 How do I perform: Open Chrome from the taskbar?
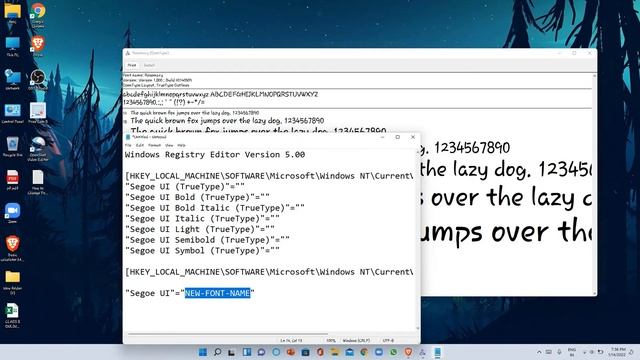364,352
